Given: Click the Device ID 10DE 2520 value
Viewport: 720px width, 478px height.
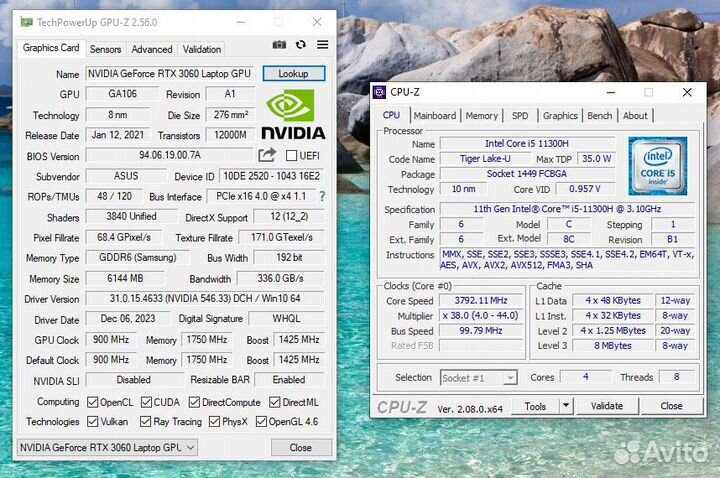Looking at the screenshot, I should [x=271, y=176].
